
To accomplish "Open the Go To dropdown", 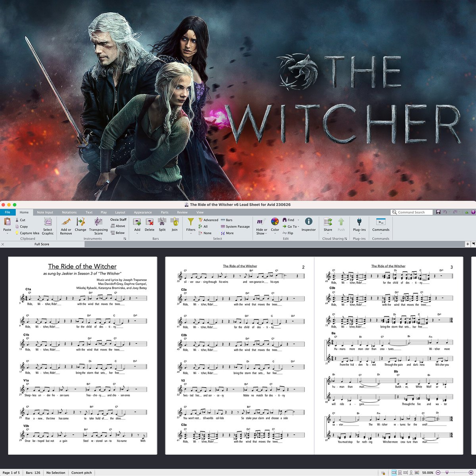I will click(x=291, y=226).
